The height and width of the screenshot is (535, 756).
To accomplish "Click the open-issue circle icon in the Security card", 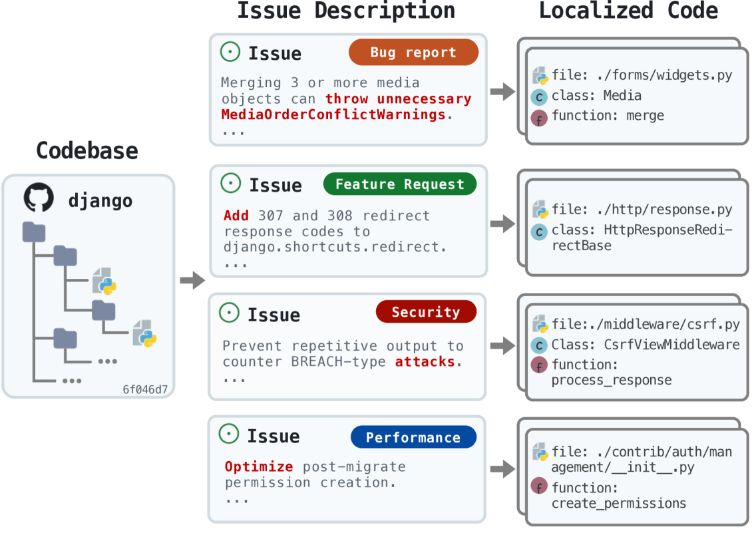I will (229, 312).
